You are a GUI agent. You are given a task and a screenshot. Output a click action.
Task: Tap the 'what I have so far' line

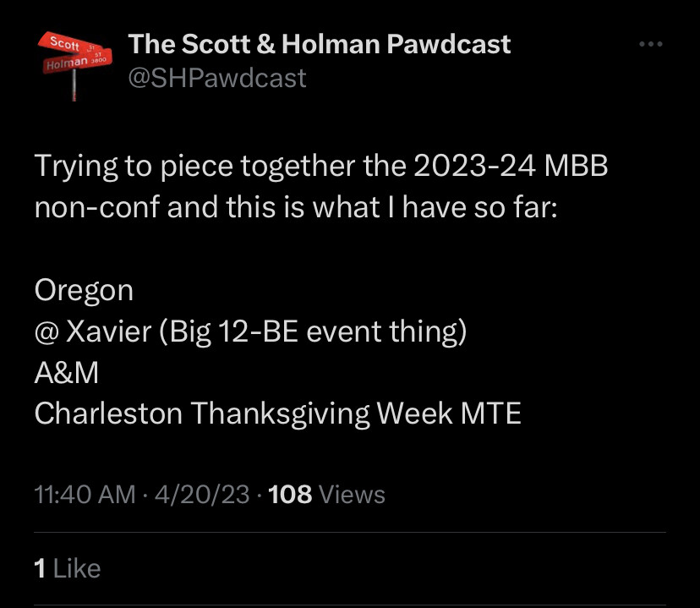coord(296,207)
